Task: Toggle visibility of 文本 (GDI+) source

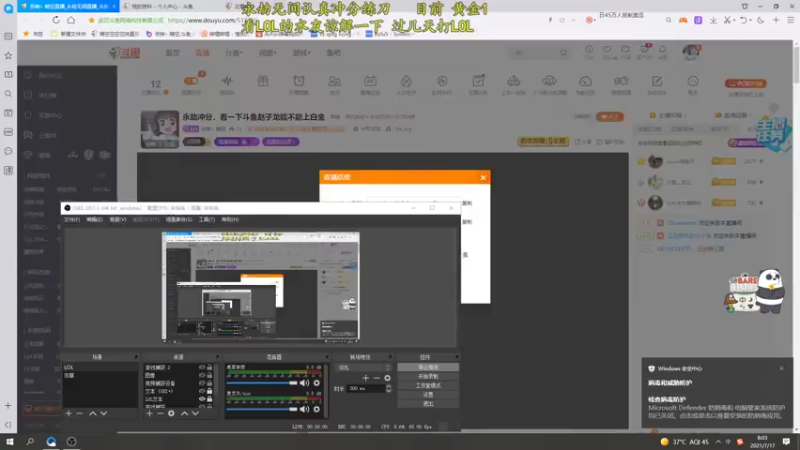Action: [202, 391]
